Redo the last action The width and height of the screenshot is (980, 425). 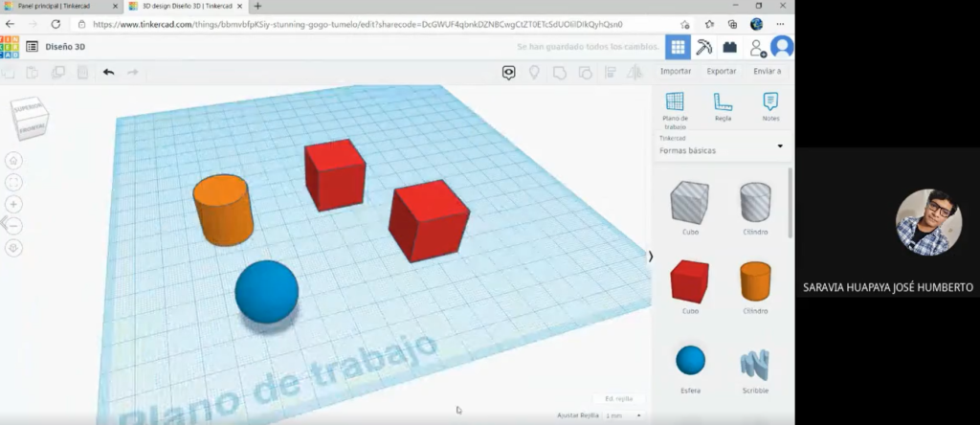pyautogui.click(x=132, y=73)
